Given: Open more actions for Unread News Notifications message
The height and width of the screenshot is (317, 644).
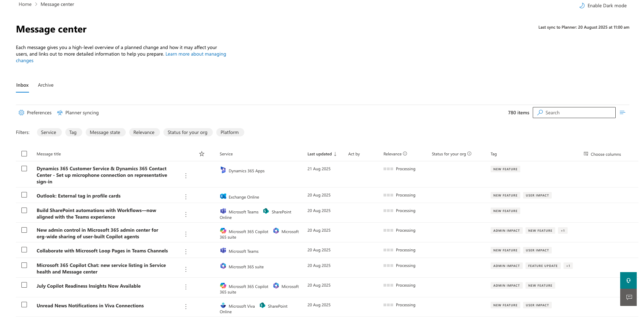Looking at the screenshot, I should click(x=186, y=307).
